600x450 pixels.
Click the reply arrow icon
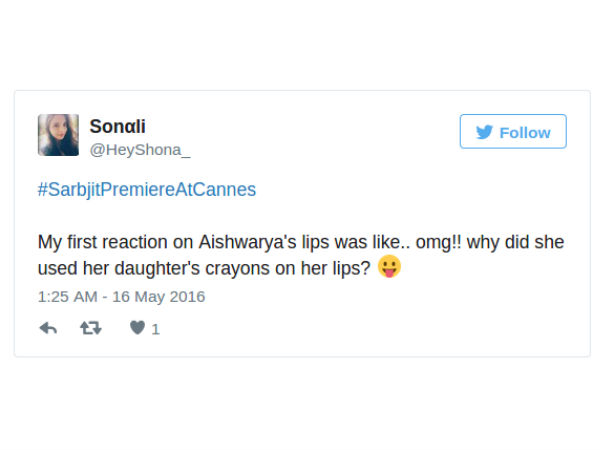48,328
